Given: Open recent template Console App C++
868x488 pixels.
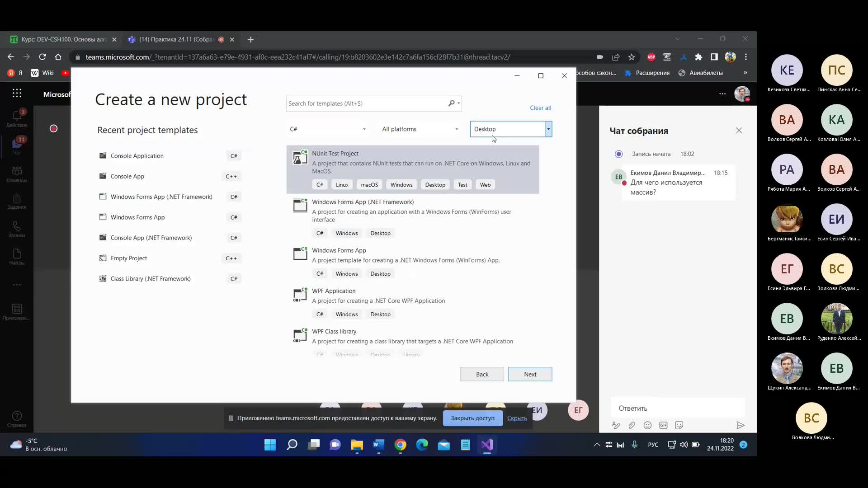Looking at the screenshot, I should pos(170,176).
